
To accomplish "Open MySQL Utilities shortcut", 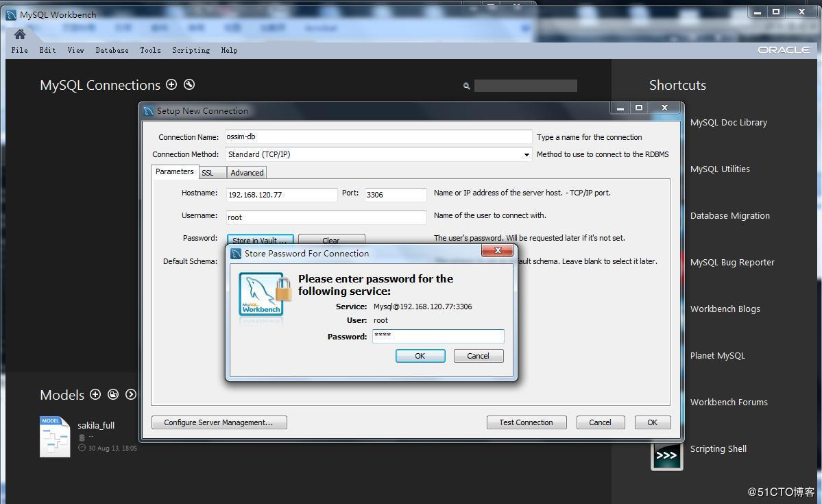I will 720,169.
